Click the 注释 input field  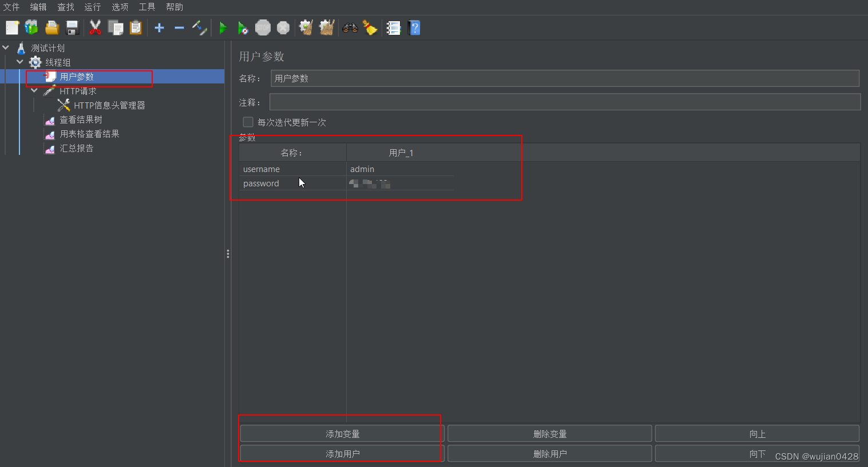(565, 102)
